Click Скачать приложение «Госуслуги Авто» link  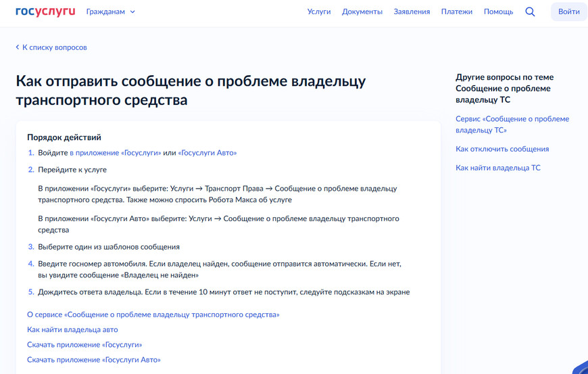point(94,360)
